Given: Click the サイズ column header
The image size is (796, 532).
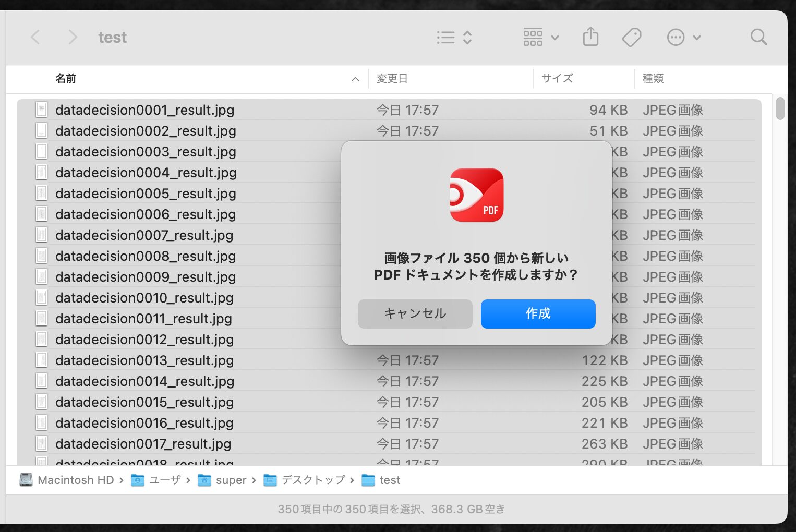Looking at the screenshot, I should [557, 79].
